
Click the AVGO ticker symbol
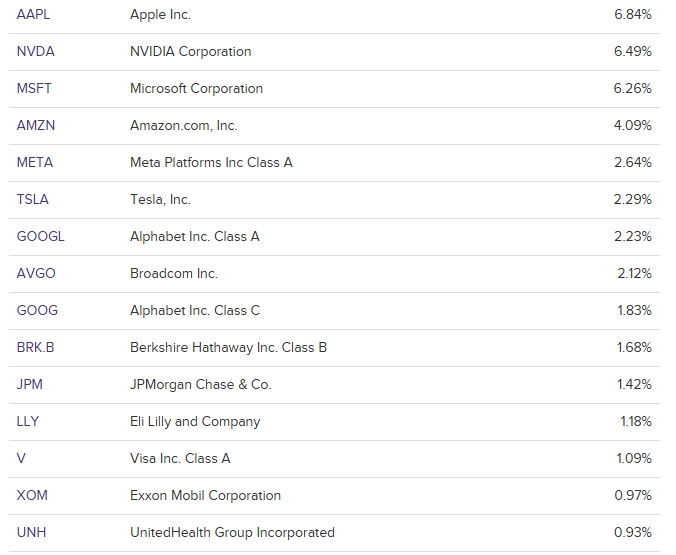click(x=36, y=274)
